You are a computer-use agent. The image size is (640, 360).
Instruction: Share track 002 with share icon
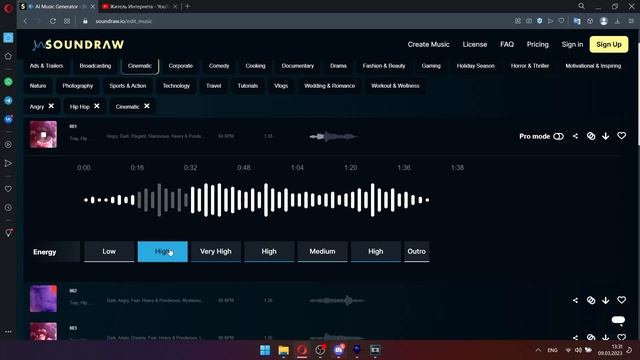tap(575, 300)
